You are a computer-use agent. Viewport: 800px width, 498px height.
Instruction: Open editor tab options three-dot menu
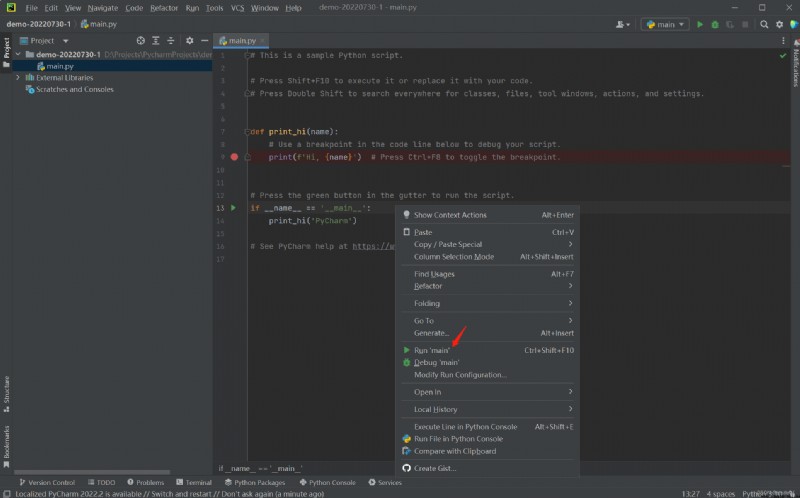pos(783,41)
